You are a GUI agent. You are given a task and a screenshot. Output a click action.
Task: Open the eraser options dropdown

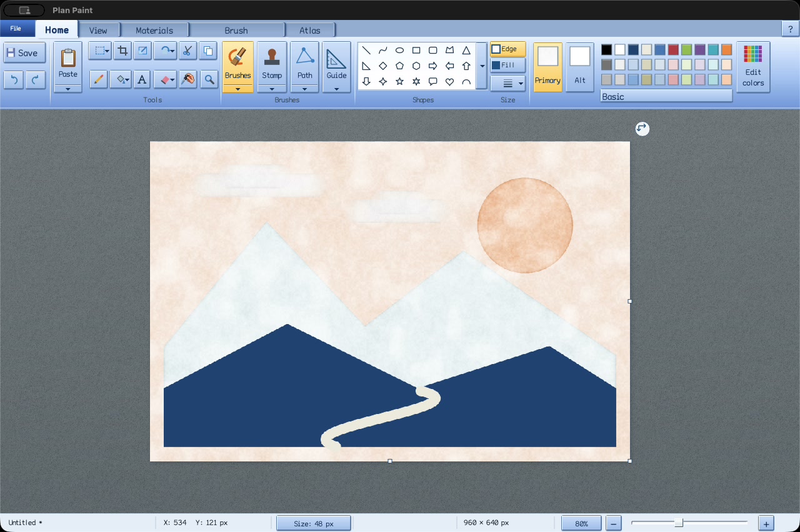[x=172, y=79]
